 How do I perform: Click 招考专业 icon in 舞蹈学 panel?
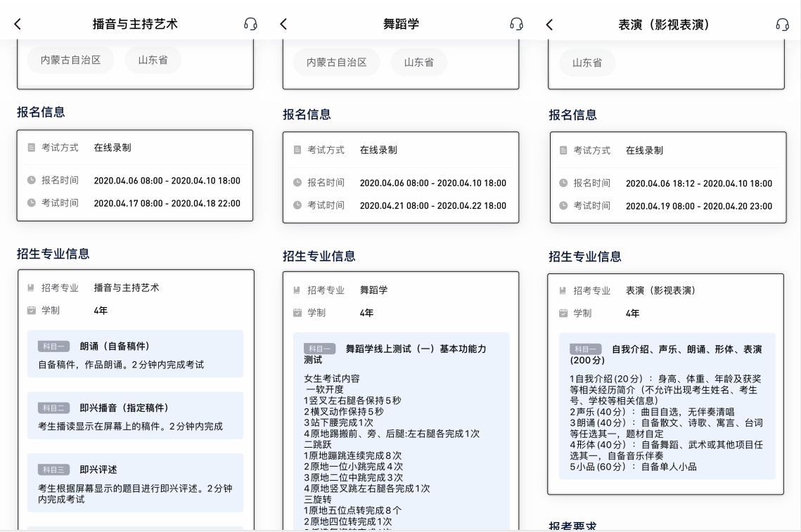[297, 290]
